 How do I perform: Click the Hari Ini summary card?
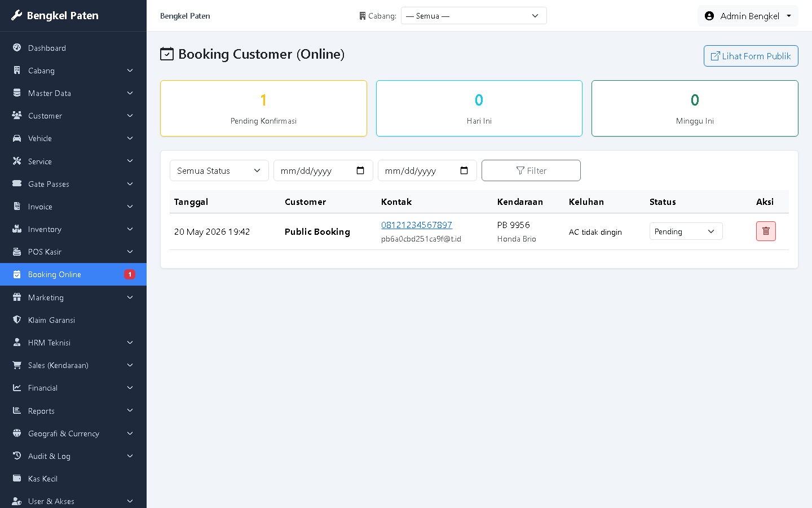479,108
